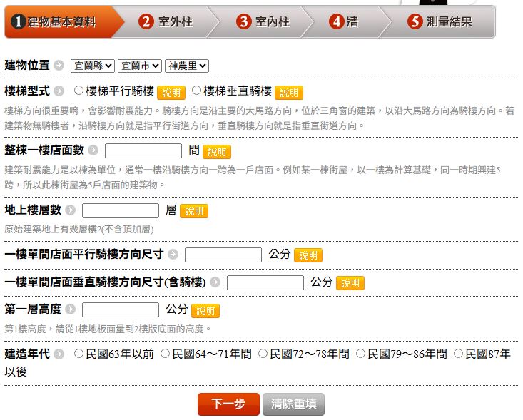This screenshot has height=420, width=523.
Task: Open the 神農里 village dropdown
Action: [x=187, y=66]
